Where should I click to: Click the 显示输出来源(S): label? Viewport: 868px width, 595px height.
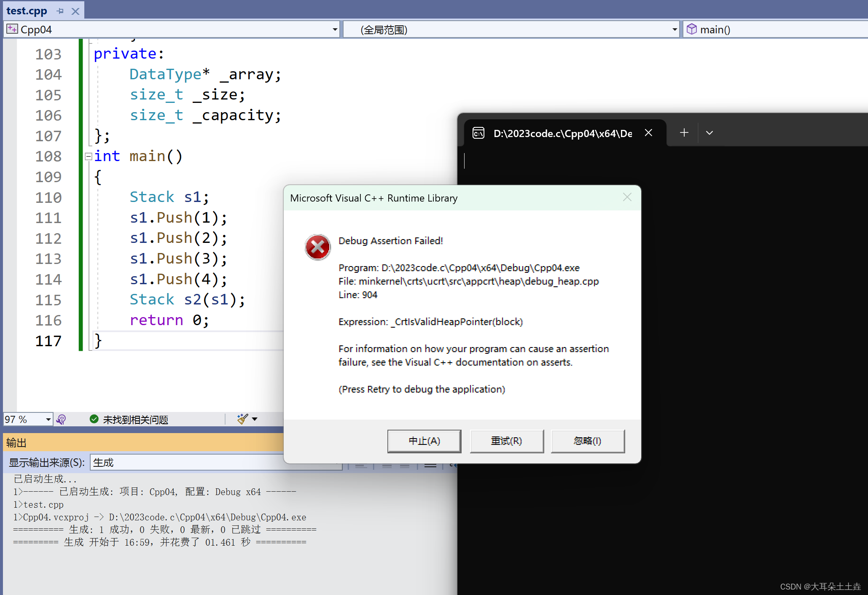[x=47, y=463]
